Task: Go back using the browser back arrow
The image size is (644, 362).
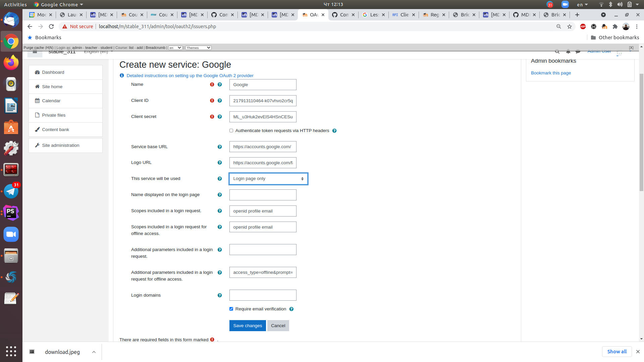Action: [30, 26]
